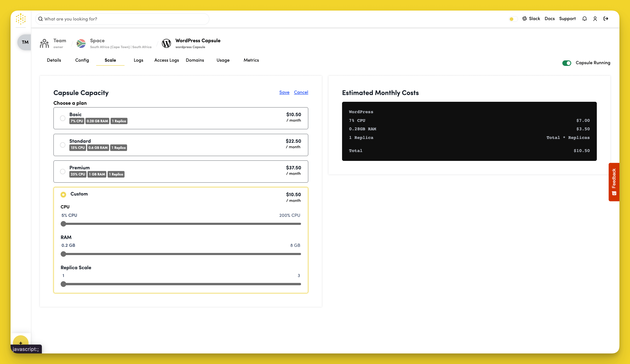Click the WordPress logo icon

click(x=166, y=43)
